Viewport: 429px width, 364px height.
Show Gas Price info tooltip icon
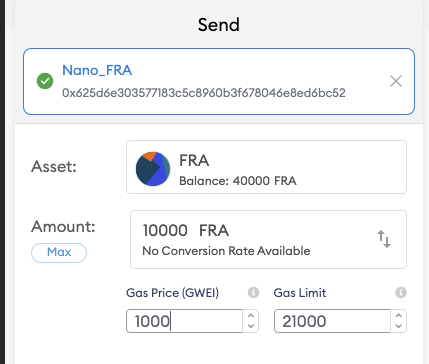point(253,293)
